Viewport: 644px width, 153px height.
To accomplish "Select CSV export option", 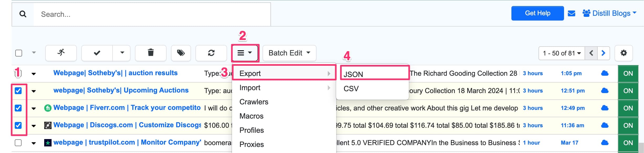I will coord(351,89).
